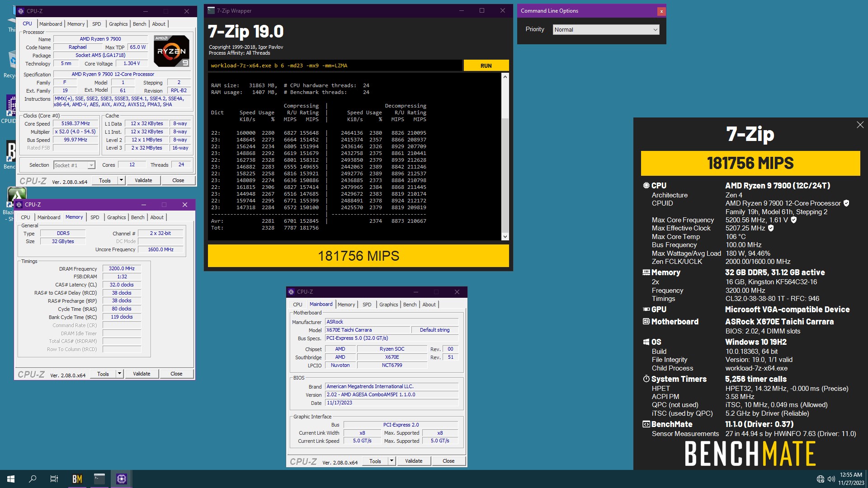Image resolution: width=868 pixels, height=488 pixels.
Task: Click the CAS# Latency 32.0 clocks value
Action: click(x=122, y=285)
